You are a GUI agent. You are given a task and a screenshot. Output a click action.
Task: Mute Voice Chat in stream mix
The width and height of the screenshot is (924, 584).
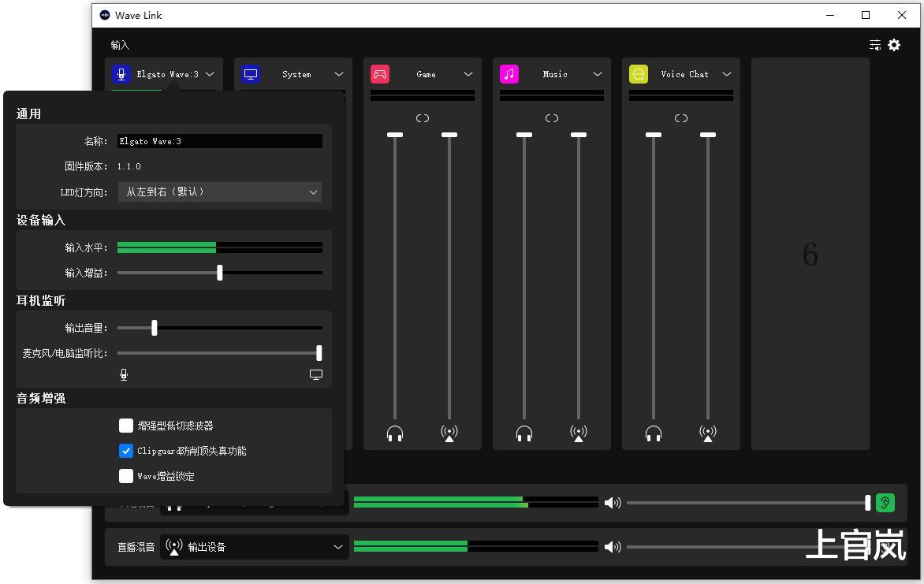tap(708, 433)
